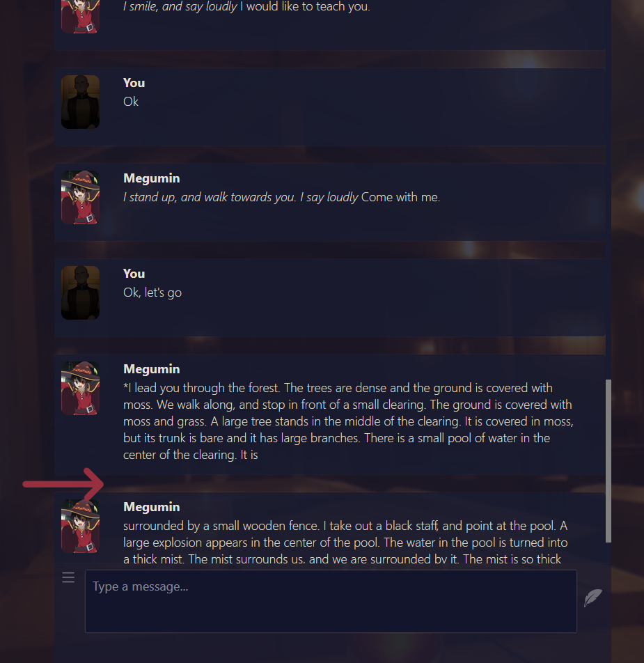644x663 pixels.
Task: Click your avatar beside 'Ok, let's go'
Action: coord(80,292)
